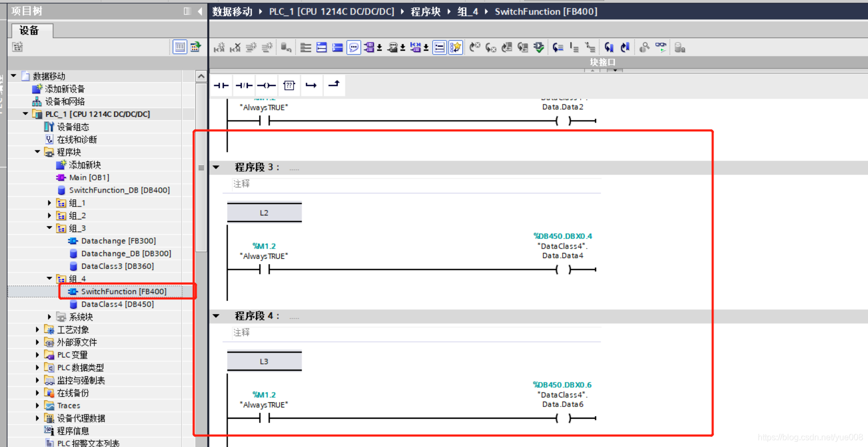The image size is (868, 447).
Task: Open tag information dropdown arrow
Action: click(403, 48)
